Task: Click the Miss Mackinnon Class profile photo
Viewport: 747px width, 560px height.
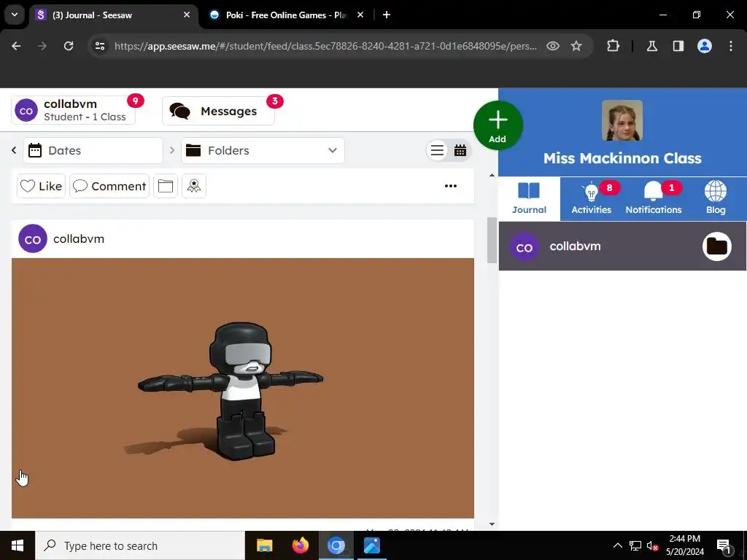Action: pyautogui.click(x=622, y=120)
